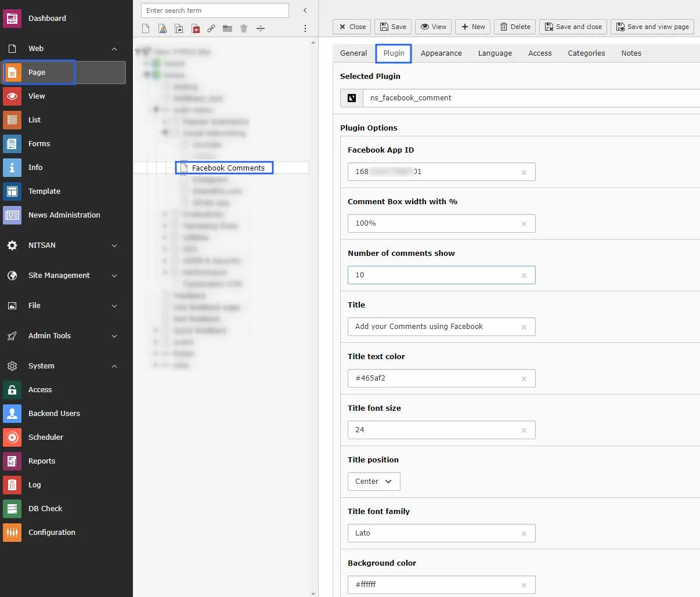Collapse the System module group

pos(114,366)
